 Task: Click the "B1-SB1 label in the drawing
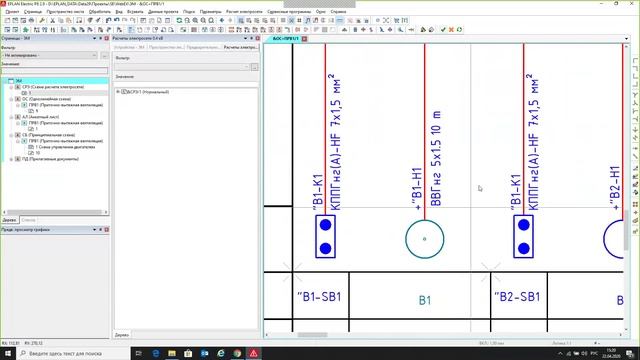[x=319, y=297]
